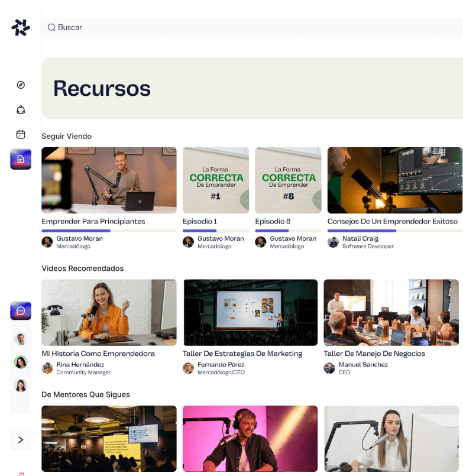Click the Consejos De Un Emprendedor Exitoso title

[393, 221]
